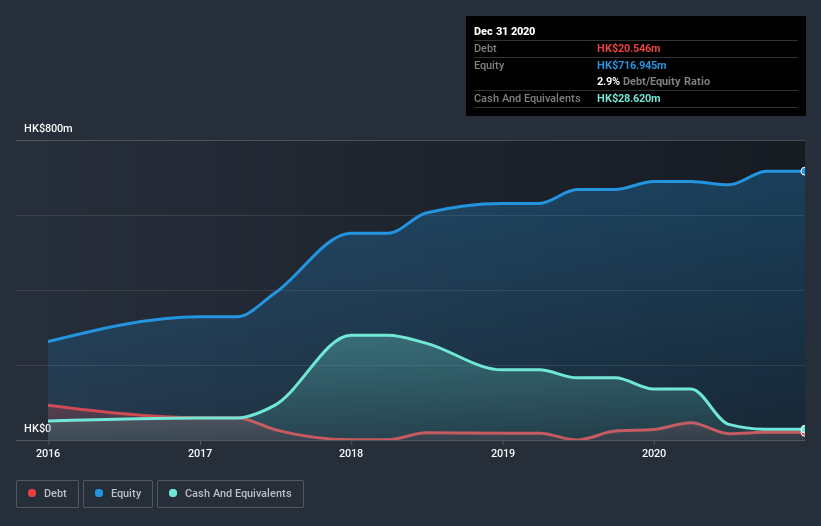Select the 2016 x-axis label
Screen dimensions: 821x526
click(48, 453)
